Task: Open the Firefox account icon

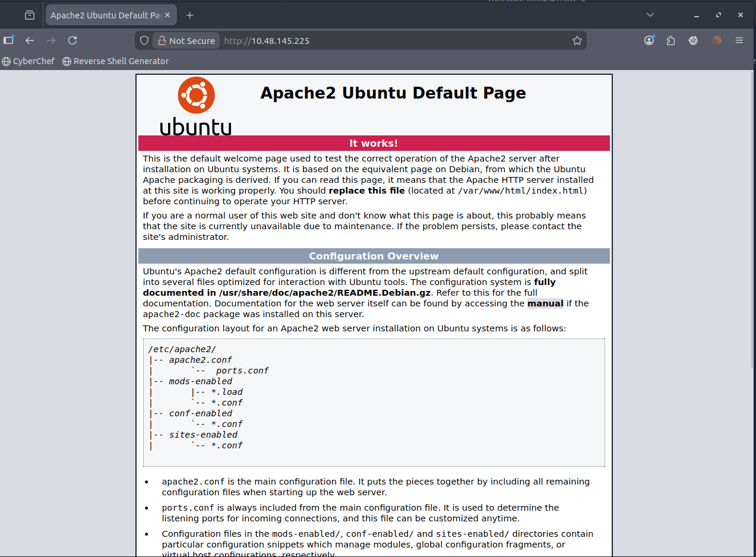Action: [x=649, y=40]
